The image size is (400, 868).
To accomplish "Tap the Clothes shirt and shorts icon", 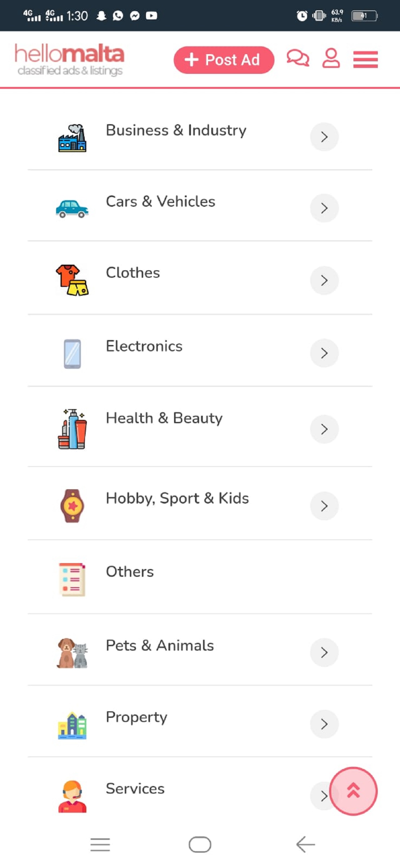I will pyautogui.click(x=72, y=280).
